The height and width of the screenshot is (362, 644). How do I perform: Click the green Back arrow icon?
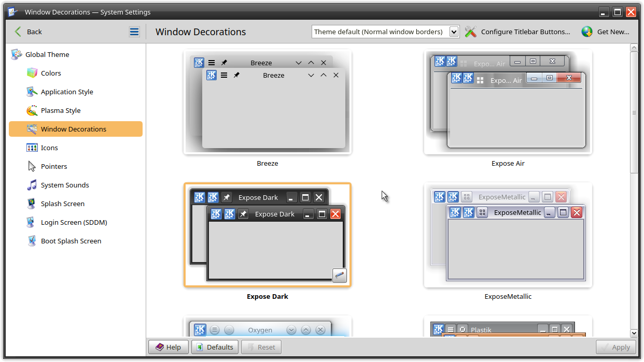(x=18, y=32)
